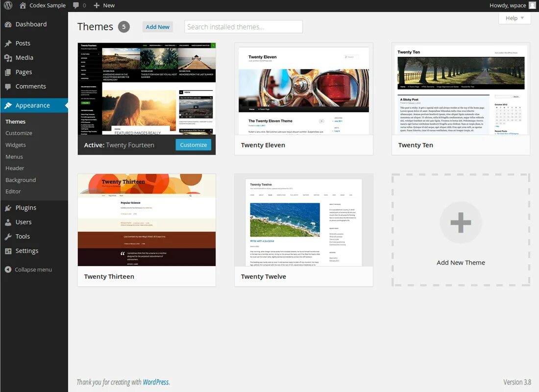539x392 pixels.
Task: Click the plus icon next to New
Action: coord(97,5)
